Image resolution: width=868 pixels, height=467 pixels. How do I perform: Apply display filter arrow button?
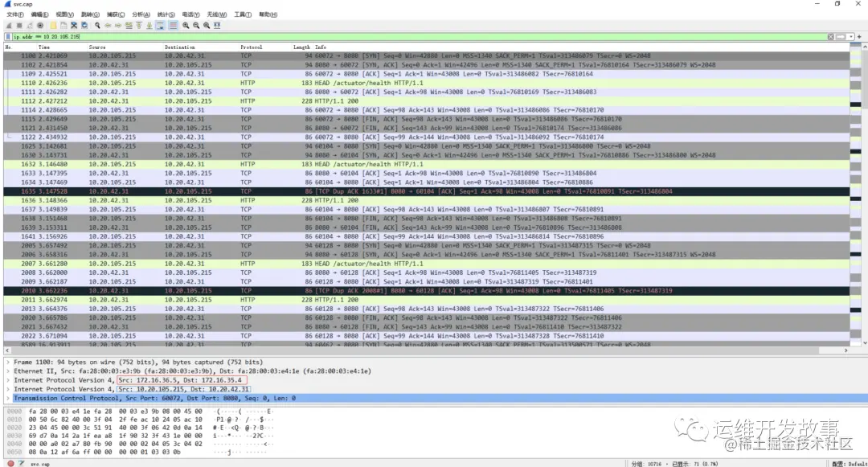pyautogui.click(x=841, y=36)
